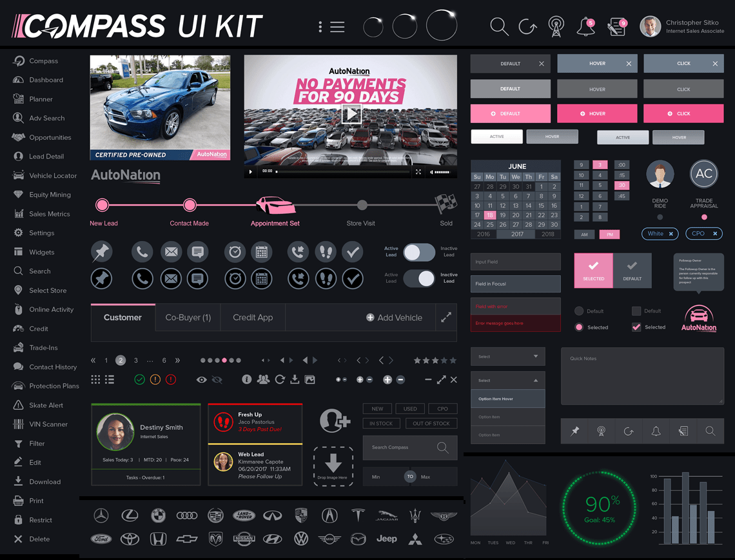The image size is (735, 560).
Task: Open Vehicle Locator in sidebar
Action: (x=45, y=175)
